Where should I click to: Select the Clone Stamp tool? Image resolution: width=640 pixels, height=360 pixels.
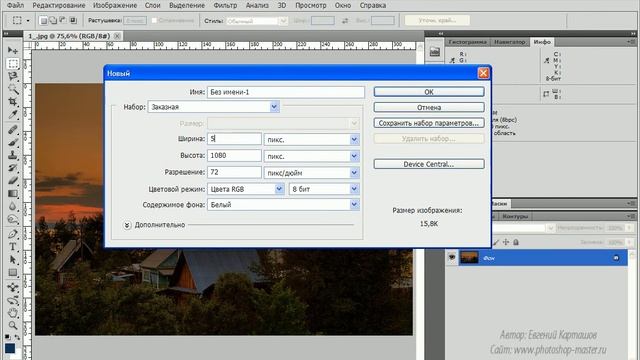pos(13,155)
